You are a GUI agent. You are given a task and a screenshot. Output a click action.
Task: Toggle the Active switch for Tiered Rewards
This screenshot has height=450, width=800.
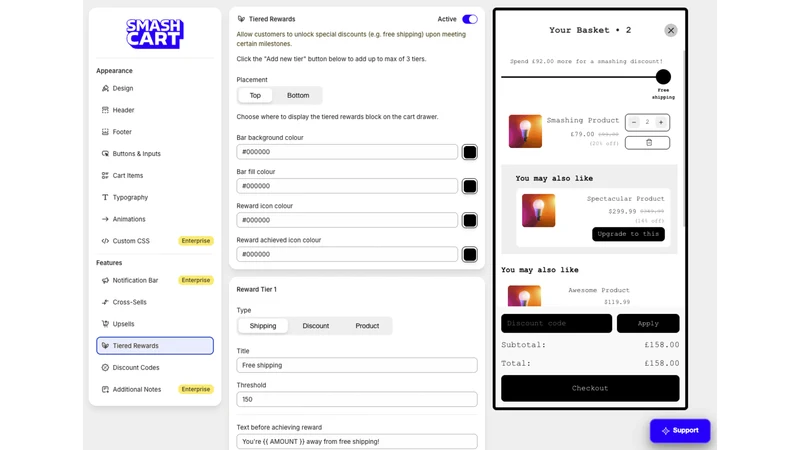[469, 19]
